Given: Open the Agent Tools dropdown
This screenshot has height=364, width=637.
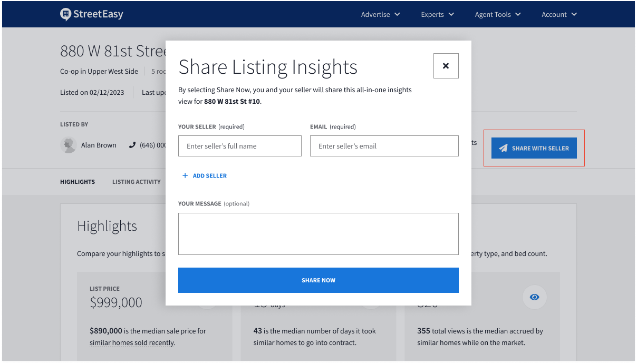Looking at the screenshot, I should point(498,14).
